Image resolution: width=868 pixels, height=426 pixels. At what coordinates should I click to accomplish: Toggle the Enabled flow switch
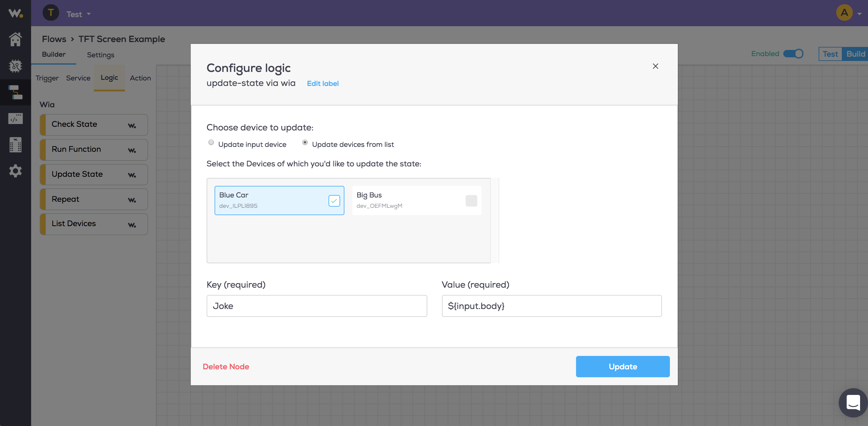point(793,54)
